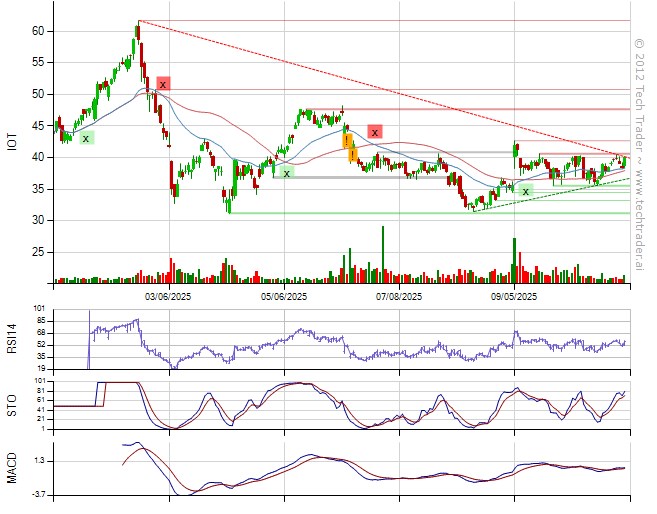Click the IOT ticker axis label
This screenshot has width=657, height=514.
pyautogui.click(x=12, y=143)
